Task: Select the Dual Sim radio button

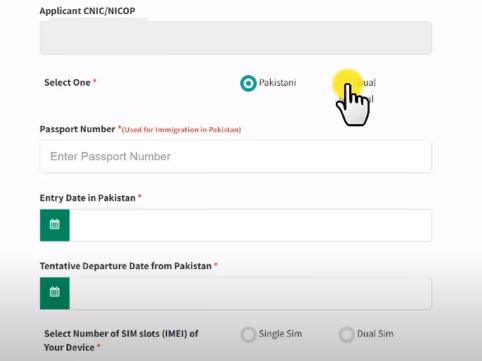Action: tap(346, 334)
